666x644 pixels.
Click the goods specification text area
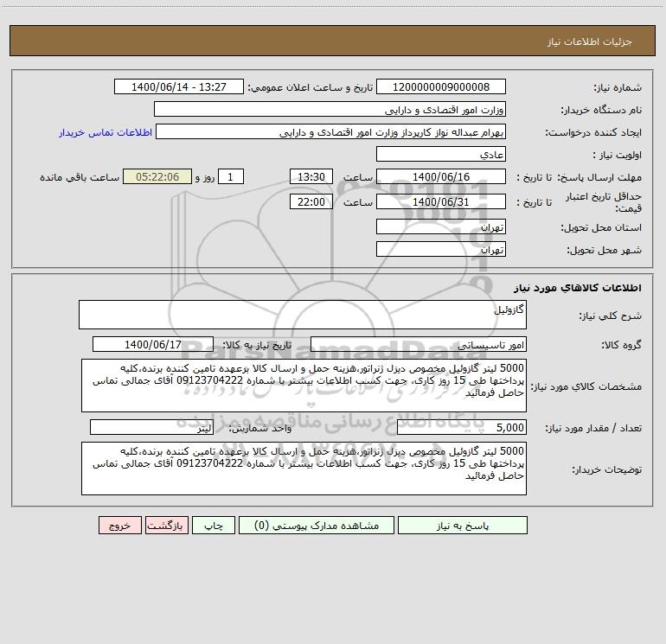[x=304, y=386]
